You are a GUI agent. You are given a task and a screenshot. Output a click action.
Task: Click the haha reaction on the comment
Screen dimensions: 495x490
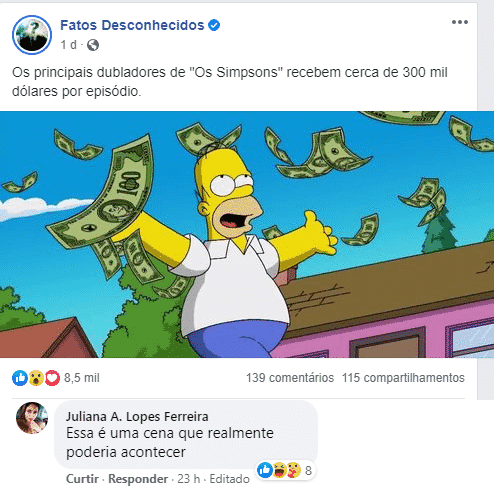click(x=279, y=470)
